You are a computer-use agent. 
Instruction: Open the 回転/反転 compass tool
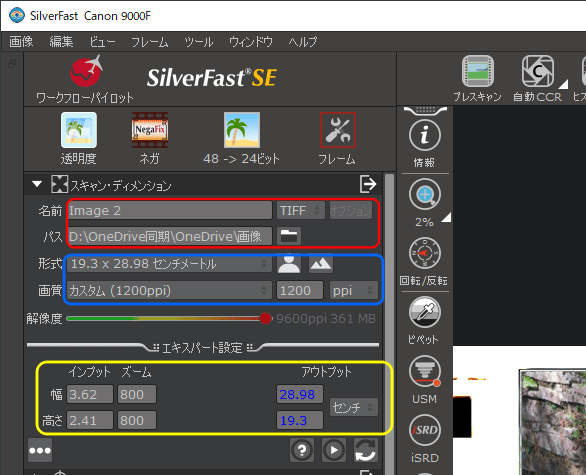425,253
